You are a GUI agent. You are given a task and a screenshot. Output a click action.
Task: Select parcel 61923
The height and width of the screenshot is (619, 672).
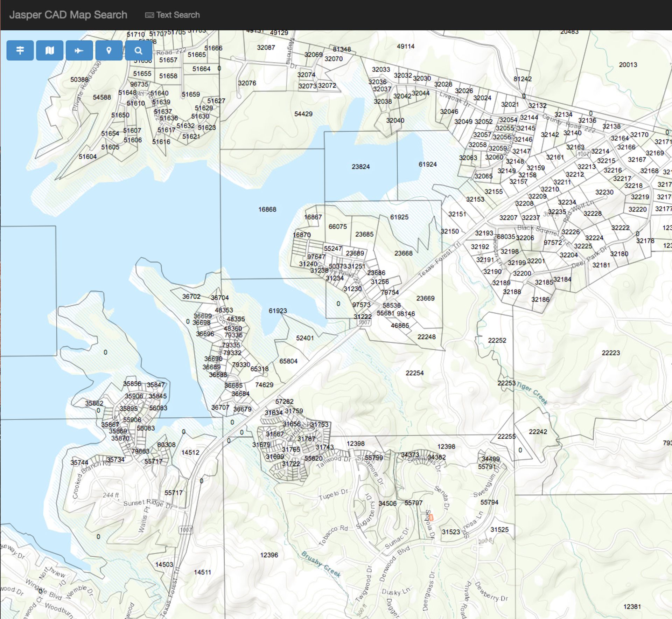[x=278, y=311]
